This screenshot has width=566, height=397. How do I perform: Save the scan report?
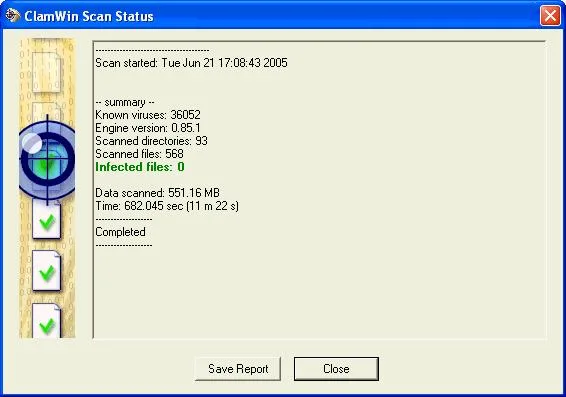238,369
